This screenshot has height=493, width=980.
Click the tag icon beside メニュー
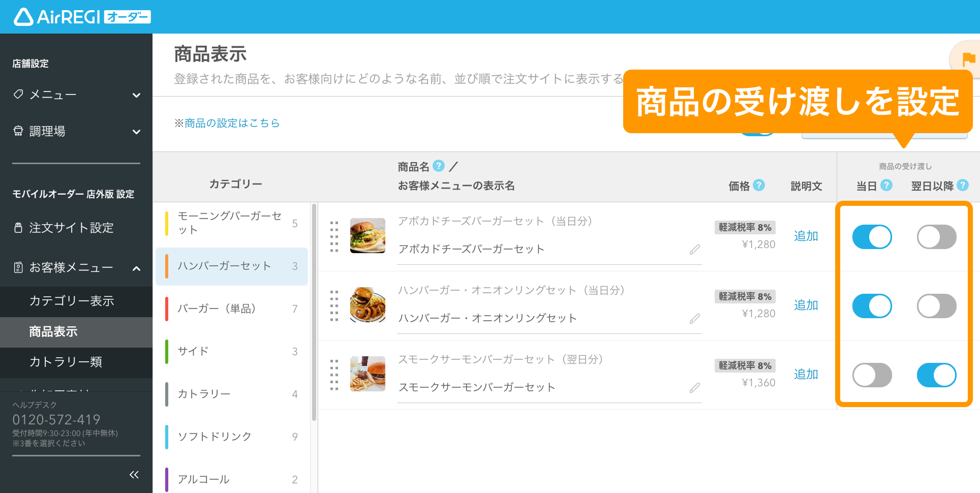18,94
